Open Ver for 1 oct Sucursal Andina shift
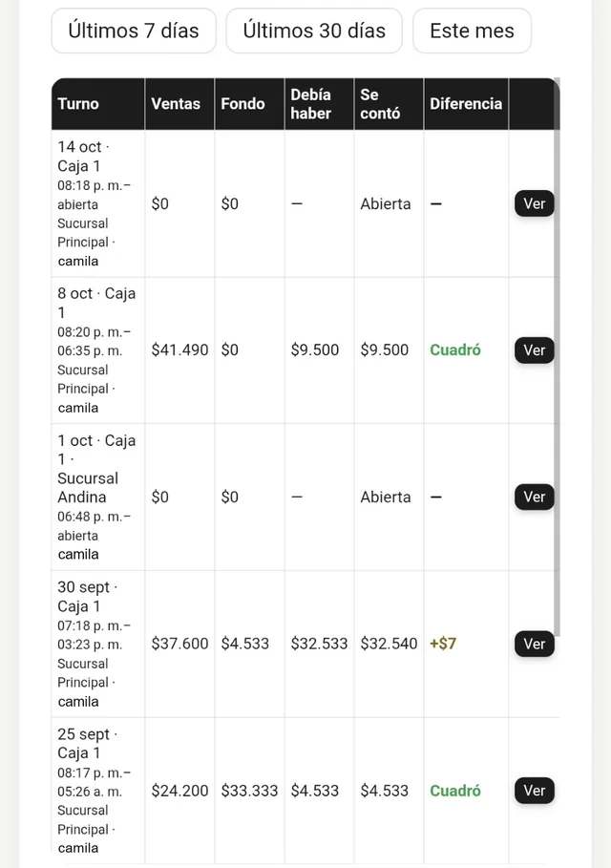This screenshot has width=611, height=868. [x=534, y=498]
